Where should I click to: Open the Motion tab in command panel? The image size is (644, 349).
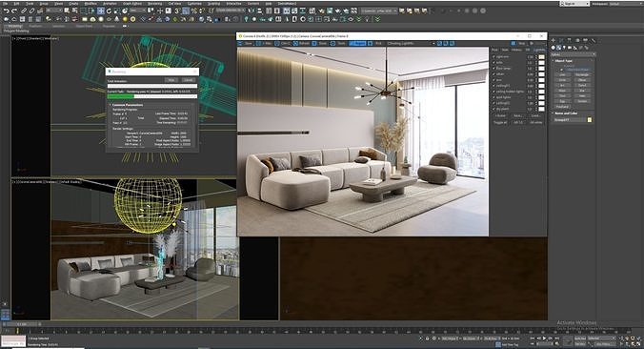pyautogui.click(x=577, y=40)
